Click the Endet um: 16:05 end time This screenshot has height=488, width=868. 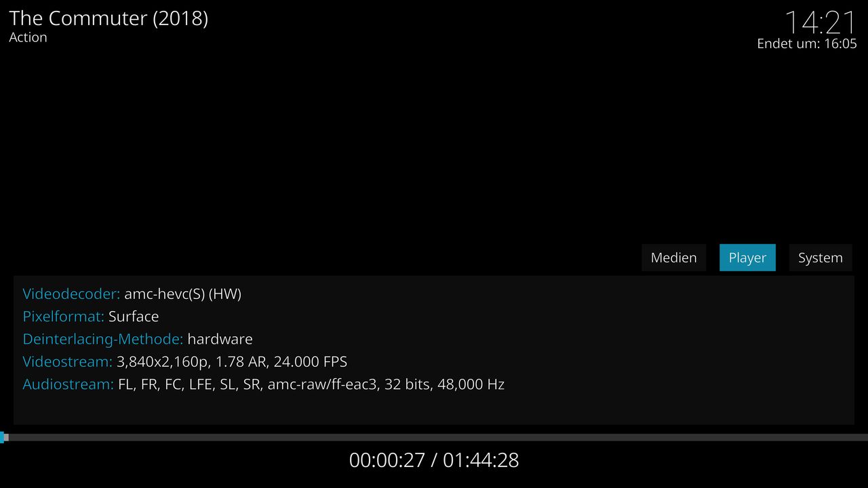point(807,43)
